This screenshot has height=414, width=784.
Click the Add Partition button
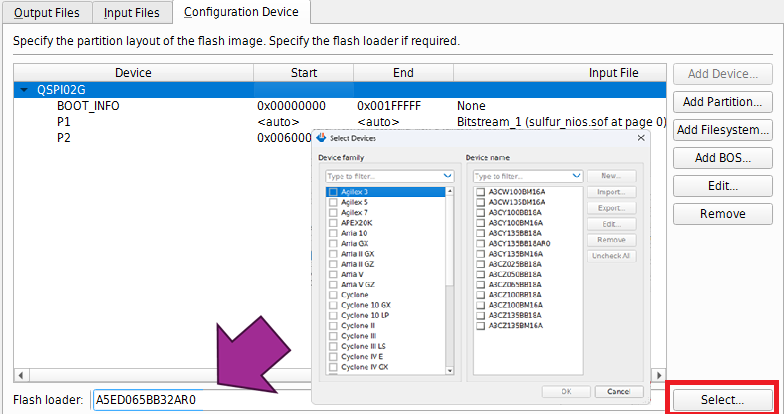[x=722, y=102]
